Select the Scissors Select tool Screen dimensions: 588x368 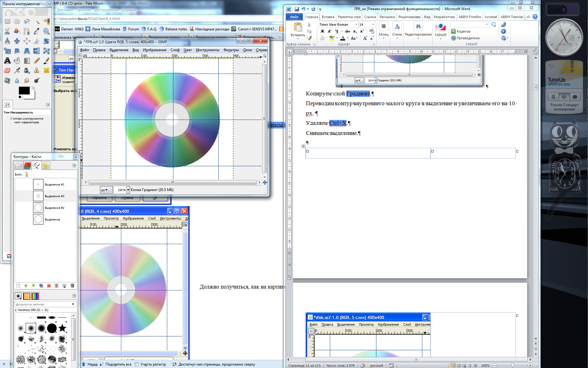click(7, 31)
